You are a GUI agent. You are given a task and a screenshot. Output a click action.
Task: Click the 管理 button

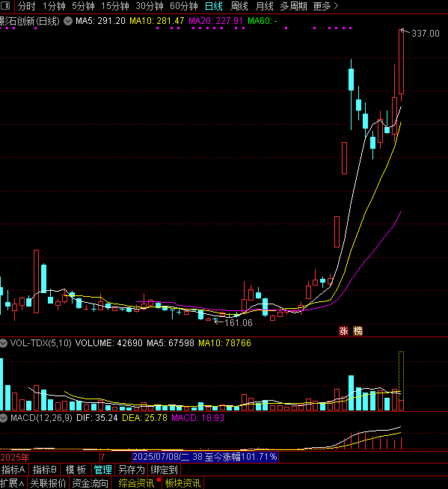click(102, 470)
